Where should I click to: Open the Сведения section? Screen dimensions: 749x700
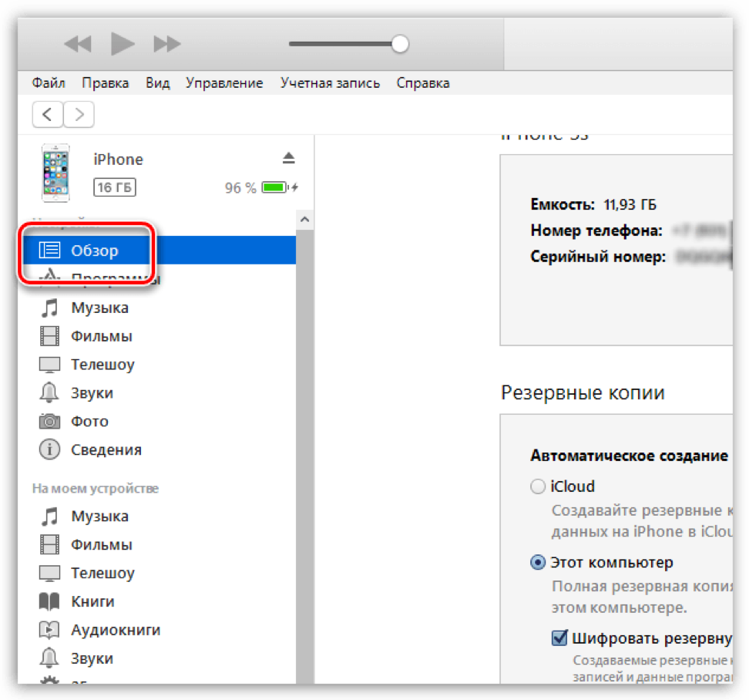click(106, 449)
